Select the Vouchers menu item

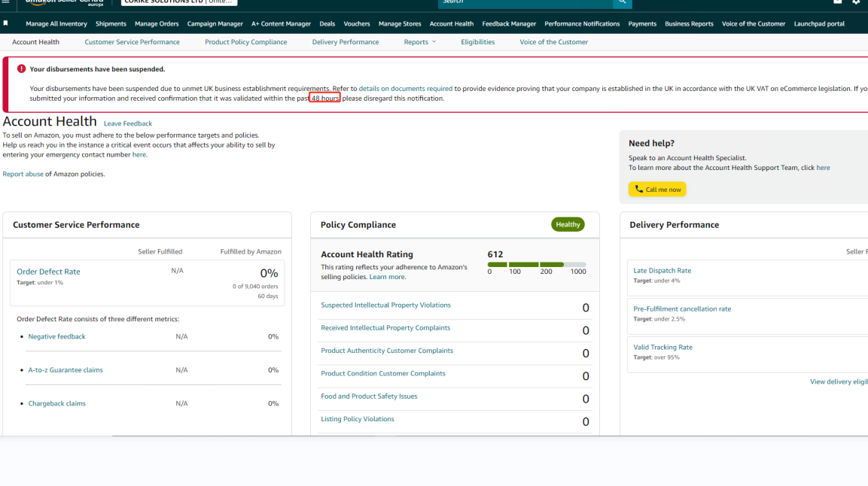pyautogui.click(x=357, y=24)
